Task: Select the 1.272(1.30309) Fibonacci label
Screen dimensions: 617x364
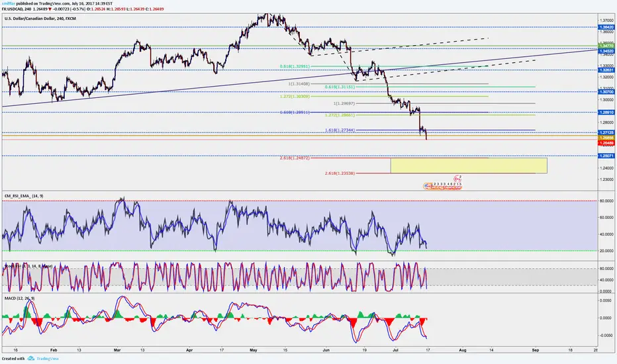Action: coord(295,97)
